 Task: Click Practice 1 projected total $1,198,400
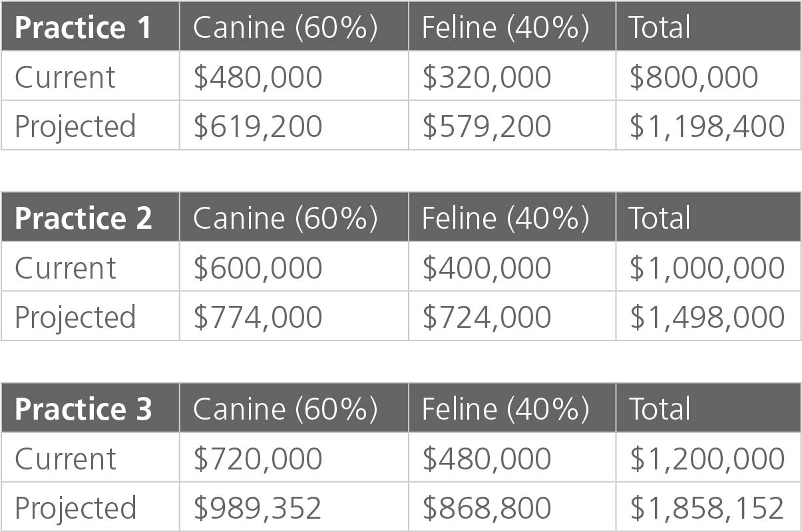[707, 126]
